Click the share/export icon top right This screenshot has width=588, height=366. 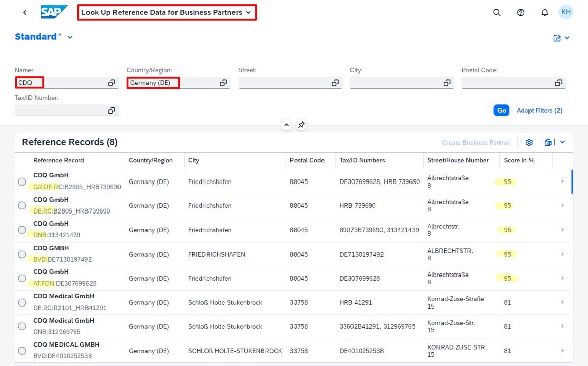click(557, 38)
